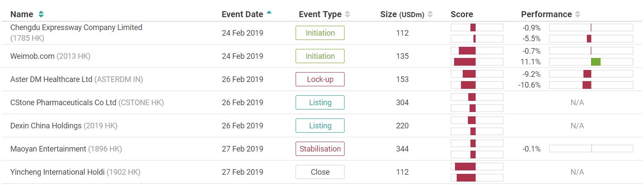The image size is (644, 185).
Task: Sort by Size (USDm) arrows icon
Action: coord(430,15)
